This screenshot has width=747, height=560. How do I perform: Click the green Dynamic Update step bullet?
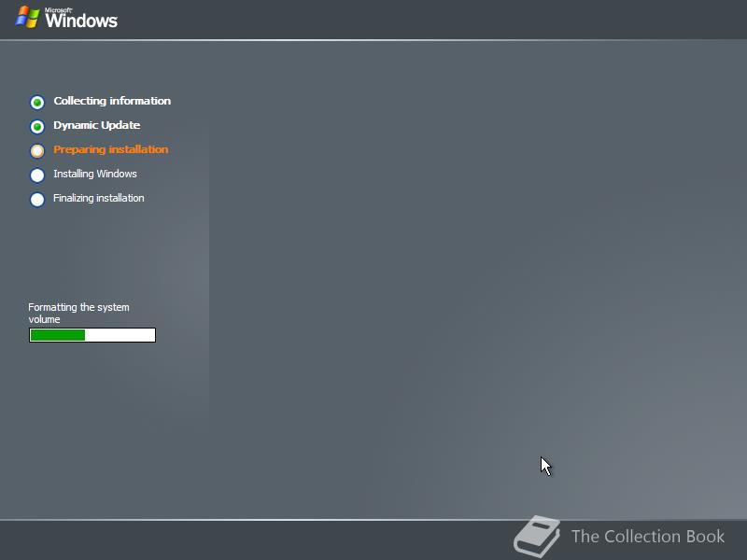pos(37,126)
